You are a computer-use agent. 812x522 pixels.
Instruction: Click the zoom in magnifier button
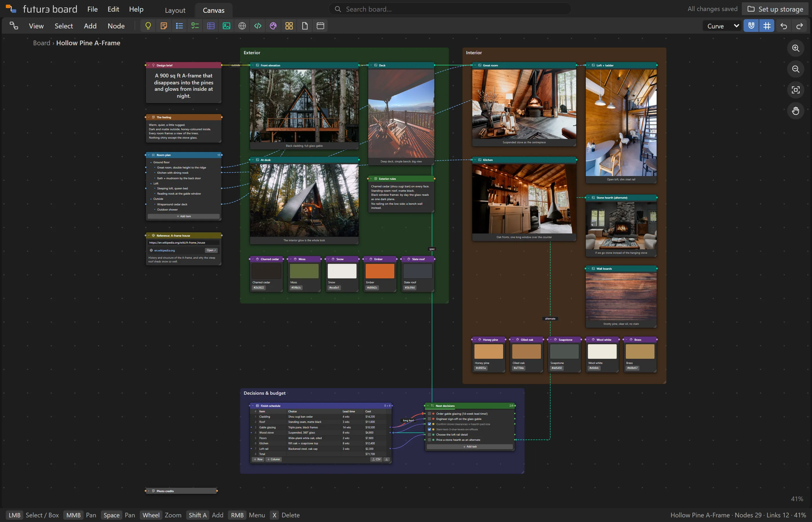795,48
